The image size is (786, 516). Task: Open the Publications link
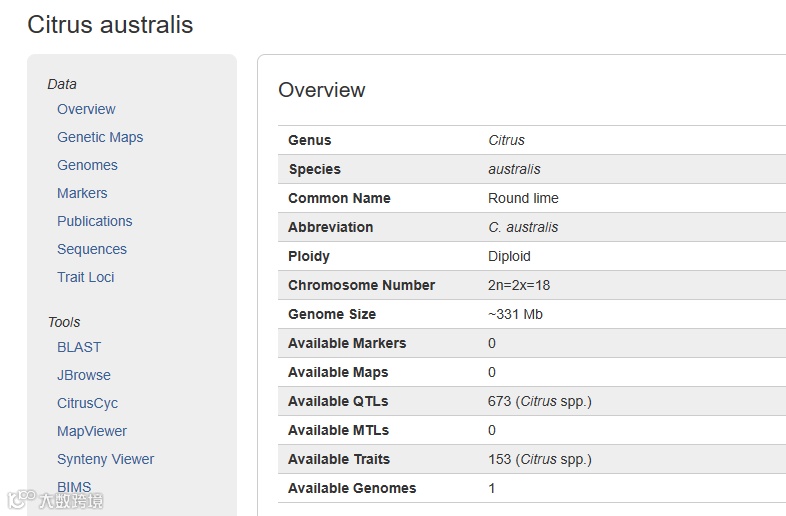click(x=95, y=221)
